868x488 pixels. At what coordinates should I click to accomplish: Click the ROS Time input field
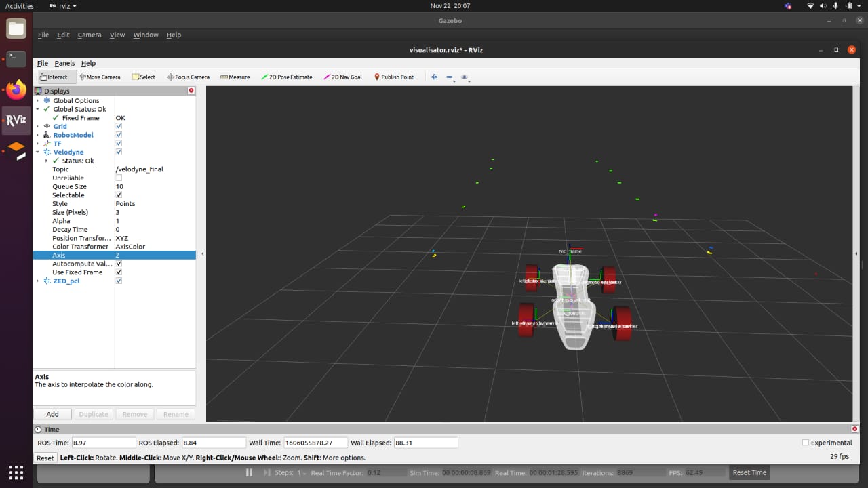[x=103, y=443]
